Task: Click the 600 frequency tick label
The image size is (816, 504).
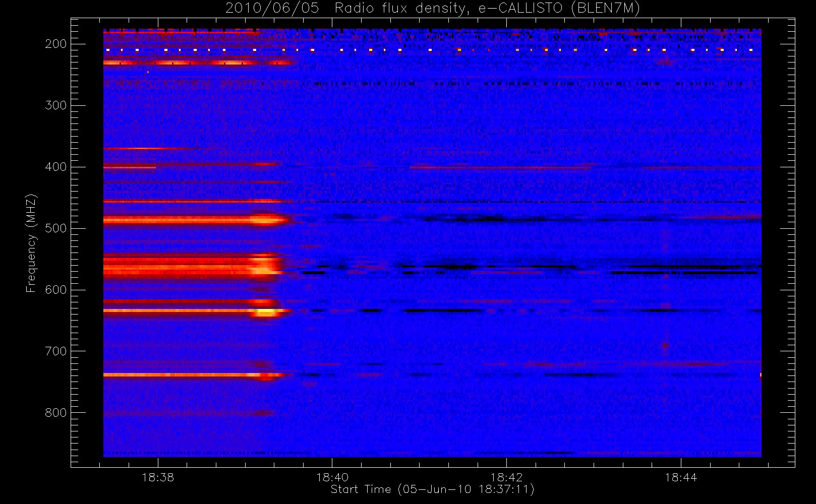Action: tap(56, 290)
